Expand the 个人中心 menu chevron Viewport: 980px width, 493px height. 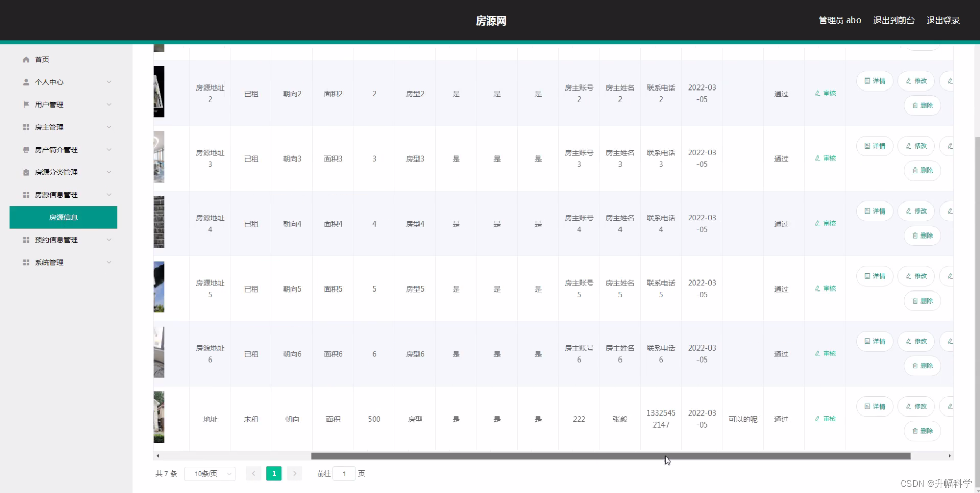click(109, 82)
